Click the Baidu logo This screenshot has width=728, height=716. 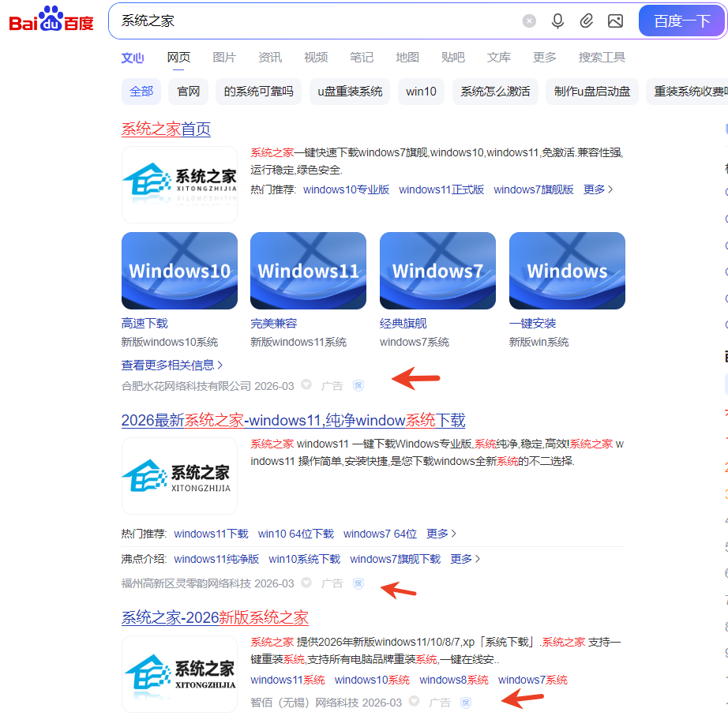click(51, 20)
